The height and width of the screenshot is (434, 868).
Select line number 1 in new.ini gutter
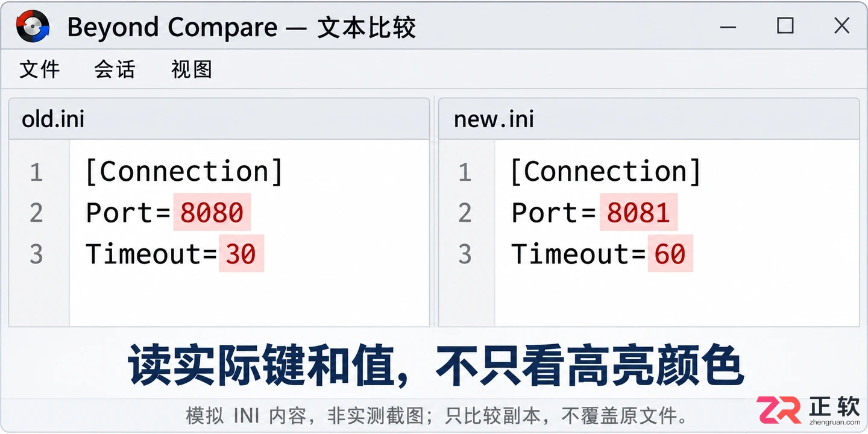pyautogui.click(x=465, y=173)
